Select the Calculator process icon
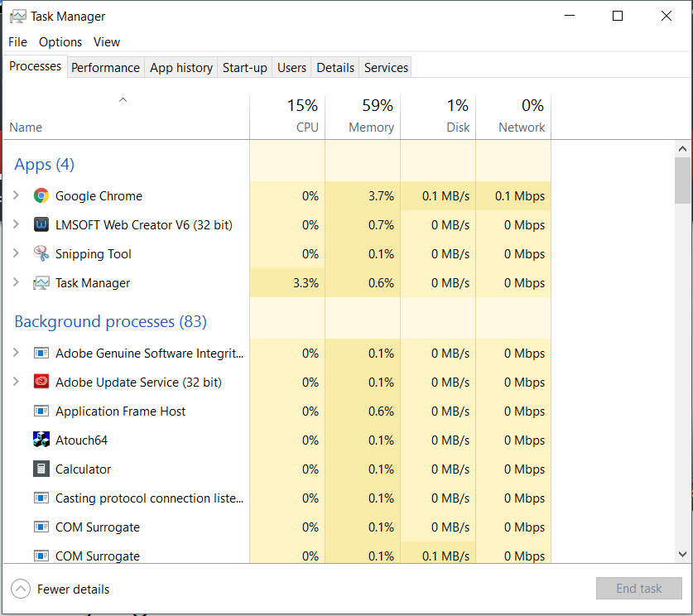Screen dimensions: 693x616 [x=41, y=469]
